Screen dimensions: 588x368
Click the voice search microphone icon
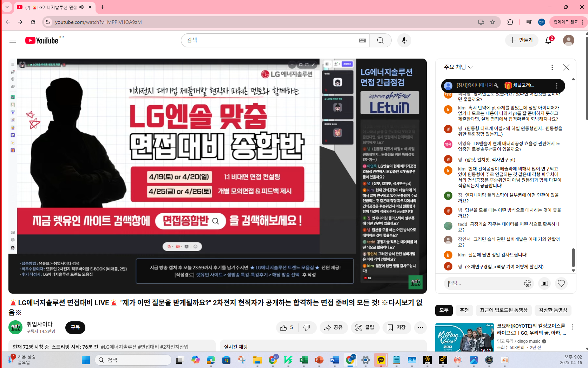click(404, 40)
